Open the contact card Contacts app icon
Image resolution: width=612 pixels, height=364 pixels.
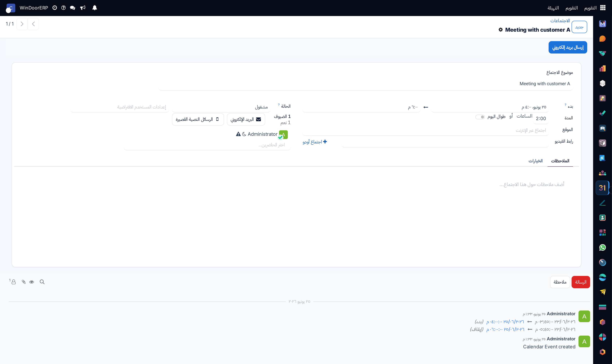[x=602, y=217]
